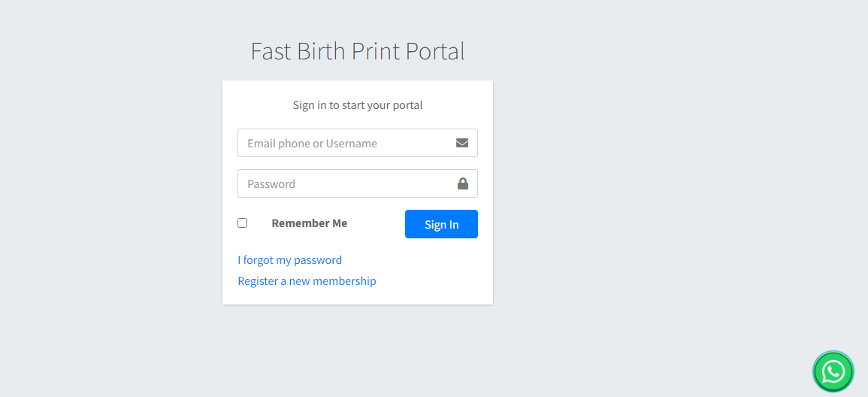The image size is (868, 397).
Task: Click 'Password' placeholder text
Action: [x=271, y=184]
